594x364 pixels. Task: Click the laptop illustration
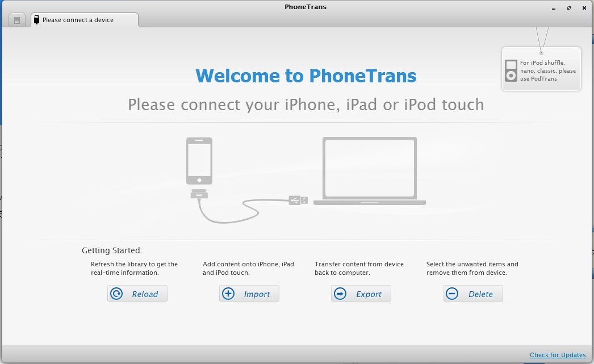tap(369, 169)
